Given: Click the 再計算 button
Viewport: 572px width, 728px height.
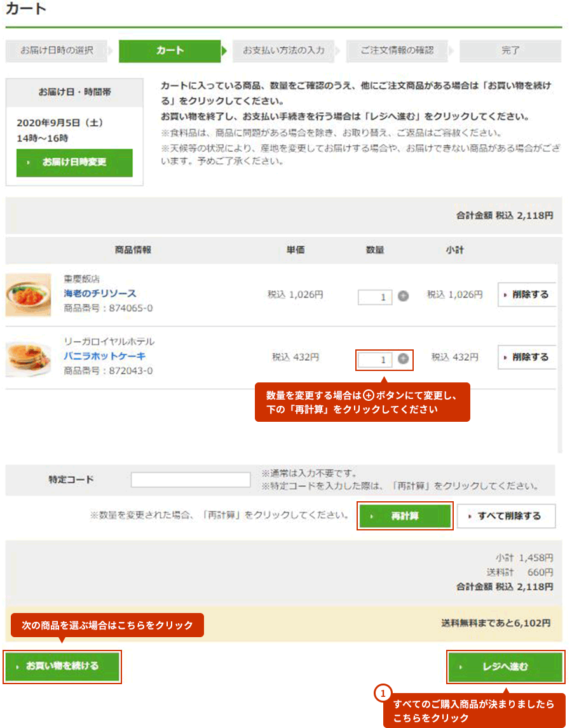Looking at the screenshot, I should click(405, 516).
